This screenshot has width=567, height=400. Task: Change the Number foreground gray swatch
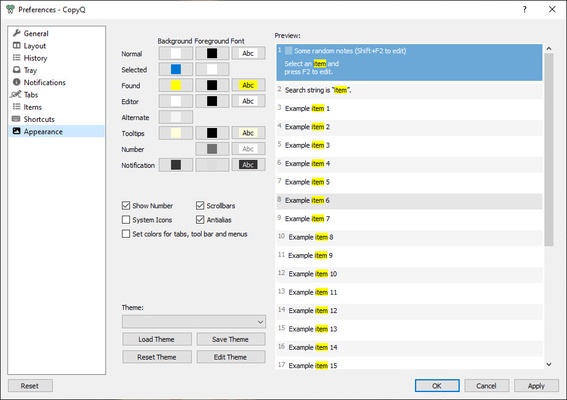pos(212,149)
